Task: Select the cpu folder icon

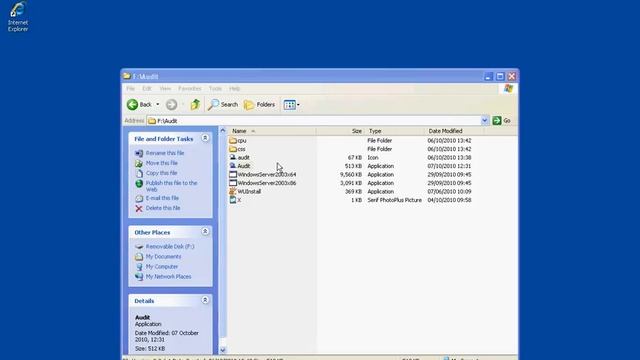Action: (x=233, y=140)
